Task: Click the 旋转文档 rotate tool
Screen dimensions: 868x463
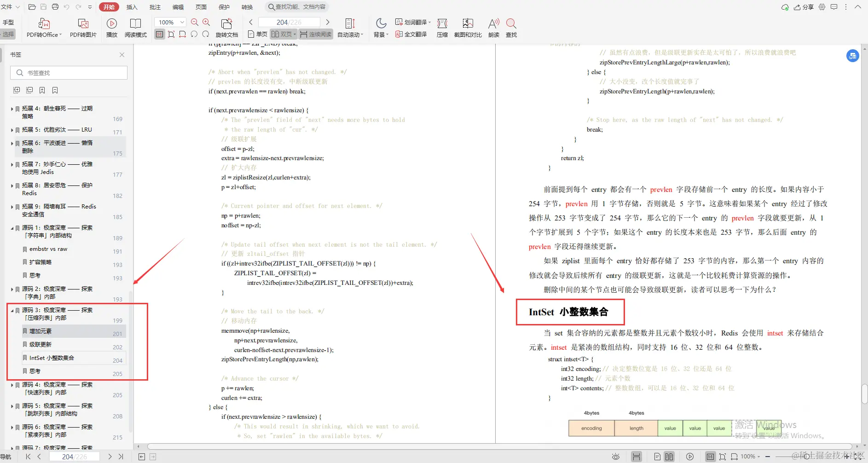Action: tap(226, 28)
